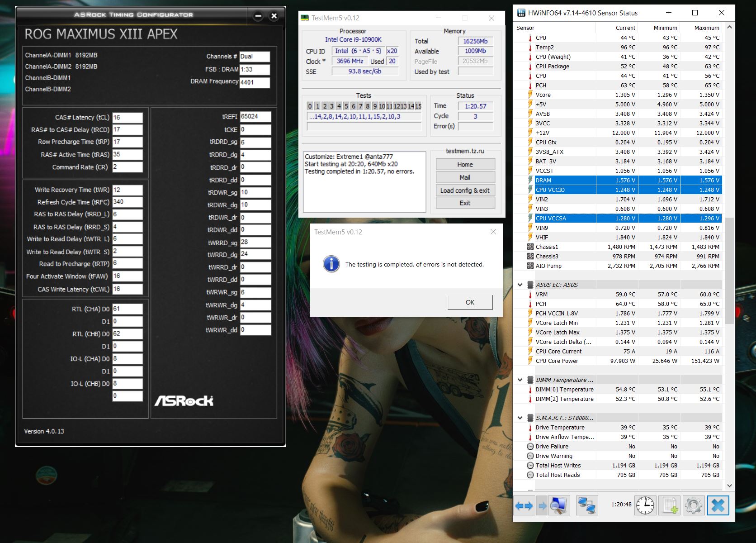The height and width of the screenshot is (543, 756).
Task: Click the Refresh Cycle Time (tRFC) field
Action: (128, 202)
